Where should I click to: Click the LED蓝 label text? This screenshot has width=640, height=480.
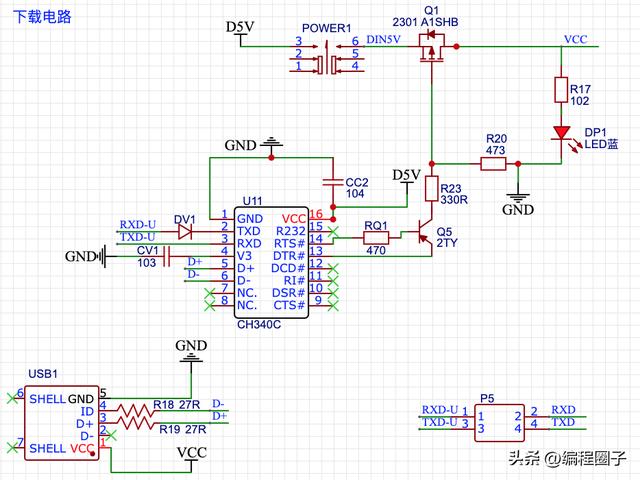coord(601,144)
